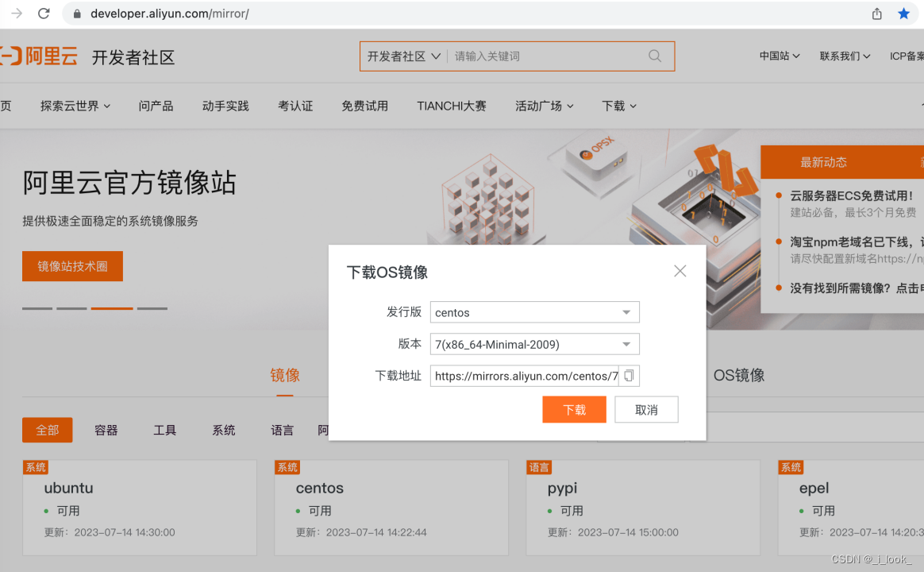924x572 pixels.
Task: Click the browser address bar URL
Action: coord(170,14)
